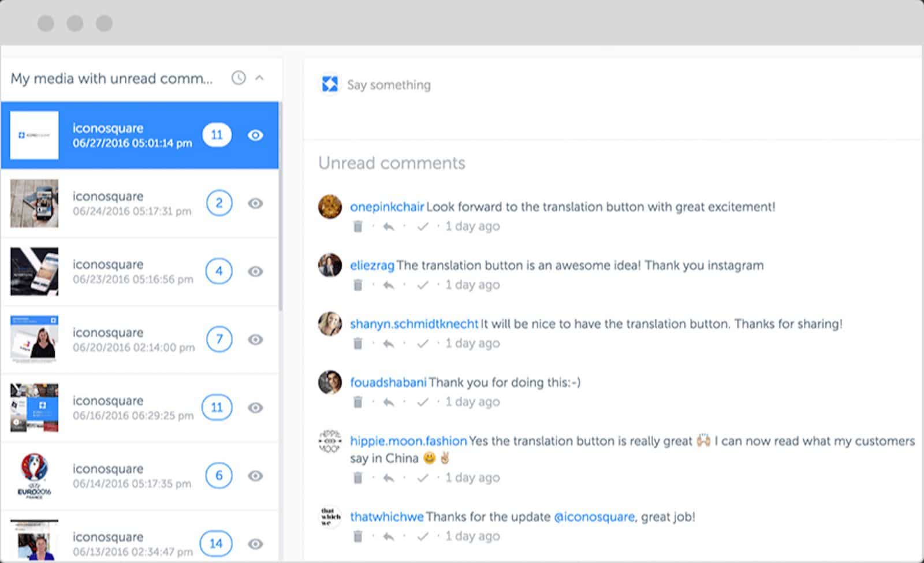Open the onepinkchair profile link
The height and width of the screenshot is (563, 924).
click(387, 207)
